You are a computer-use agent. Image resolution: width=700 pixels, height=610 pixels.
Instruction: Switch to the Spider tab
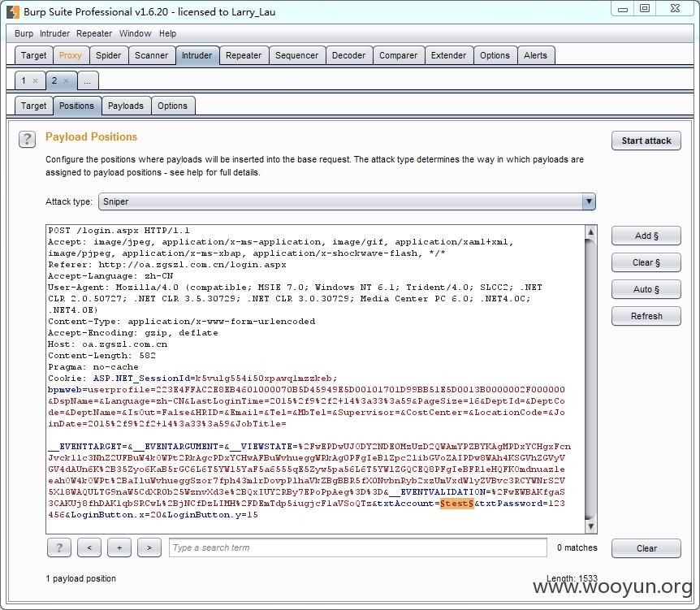point(109,55)
